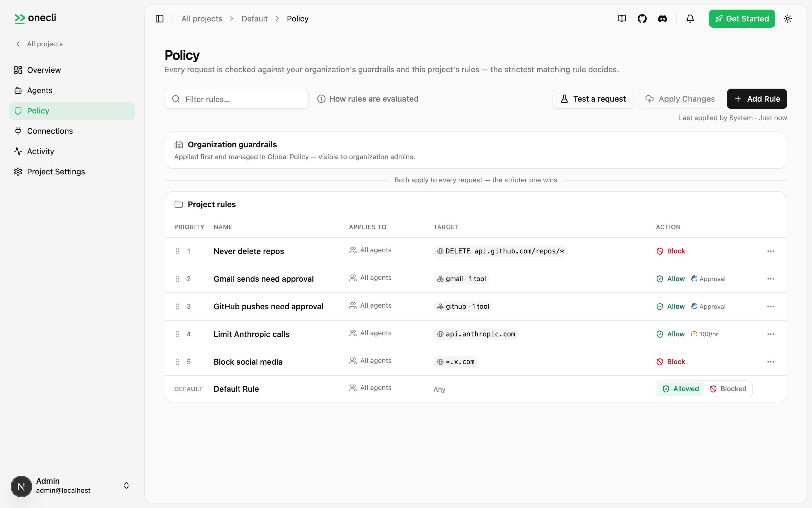Image resolution: width=812 pixels, height=508 pixels.
Task: Toggle the light/dark theme sun icon
Action: point(788,19)
